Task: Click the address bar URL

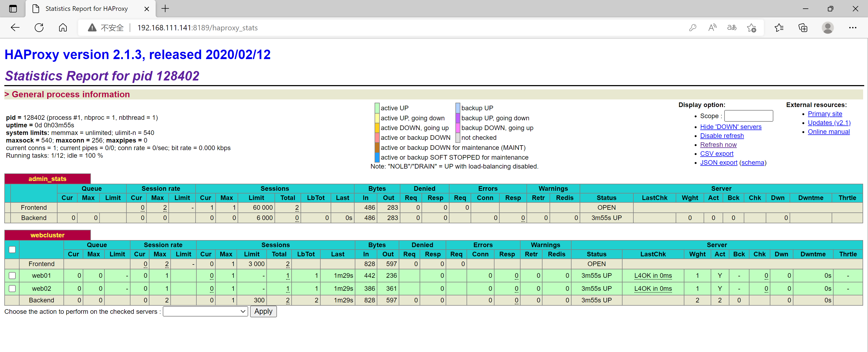Action: coord(197,28)
